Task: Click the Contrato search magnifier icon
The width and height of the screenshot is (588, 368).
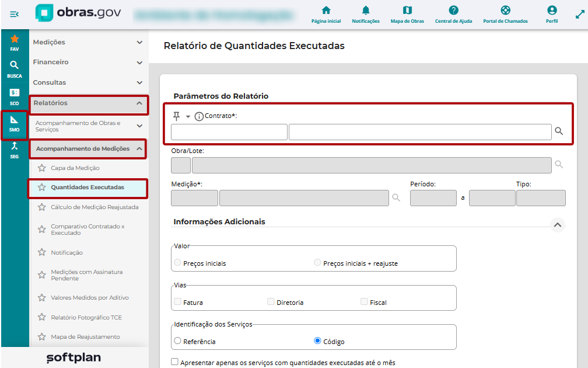Action: 559,131
